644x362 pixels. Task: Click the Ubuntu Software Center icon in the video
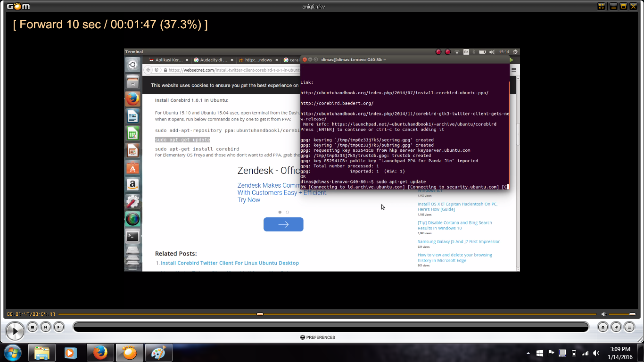tap(133, 168)
